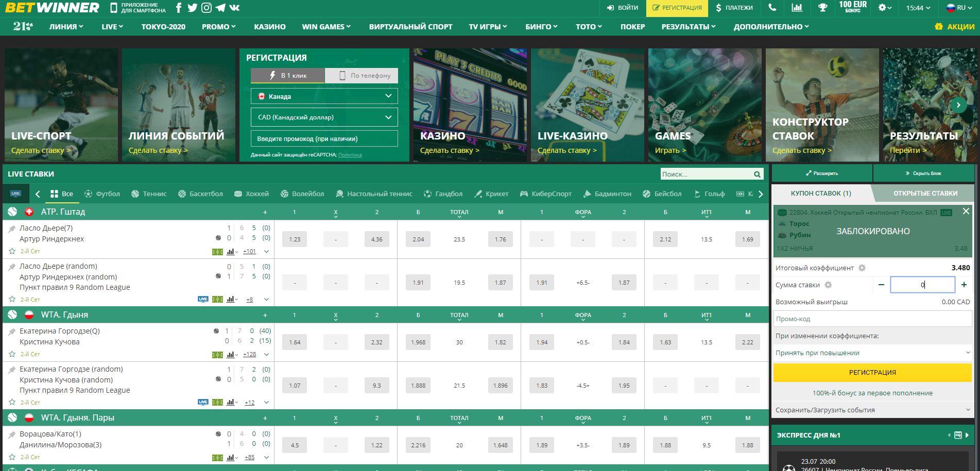Image resolution: width=980 pixels, height=471 pixels.
Task: Advance the promo banner carousel right
Action: coord(958,104)
